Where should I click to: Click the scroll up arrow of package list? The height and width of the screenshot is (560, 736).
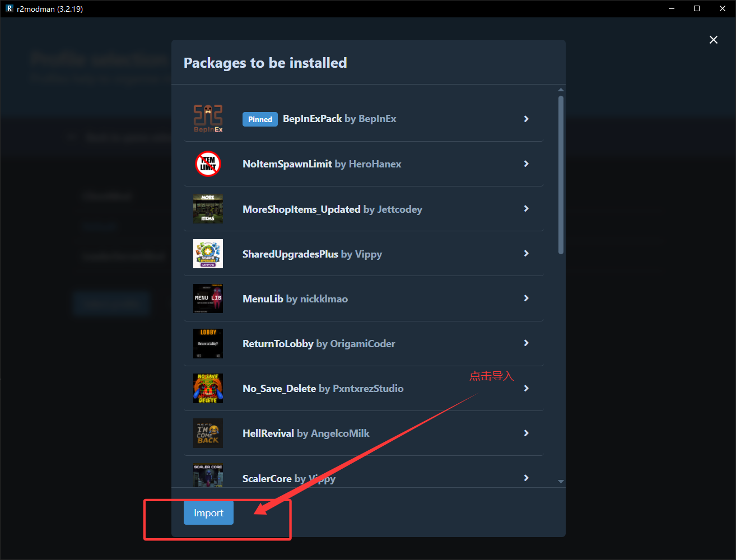click(561, 90)
